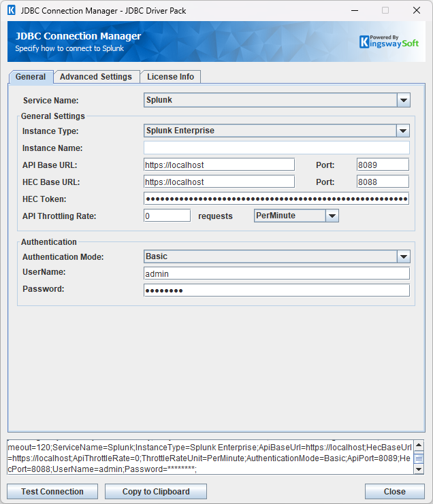Screen dimensions: 433x504
Task: Click the API Throttling Rate field
Action: click(x=167, y=216)
